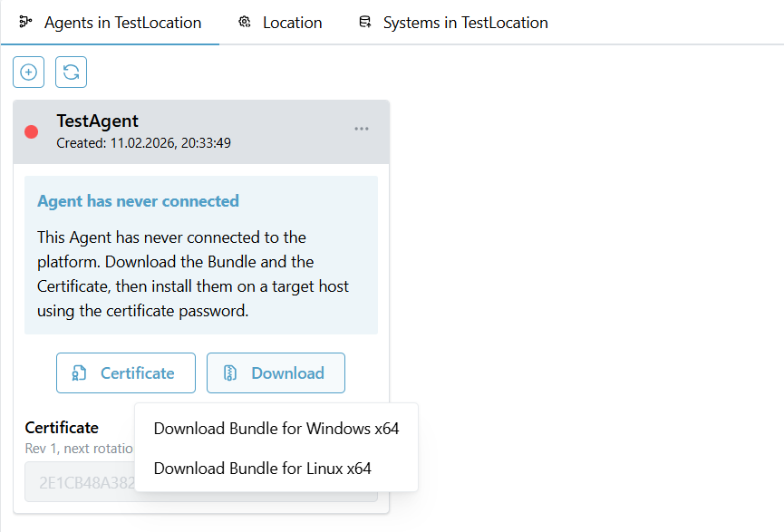Viewport: 784px width, 532px height.
Task: Click the refresh icon in the toolbar
Action: 71,72
